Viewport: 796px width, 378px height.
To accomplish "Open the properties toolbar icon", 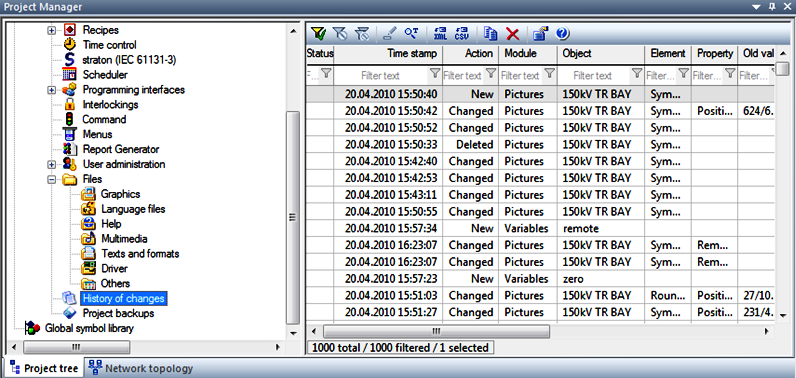I will [541, 34].
